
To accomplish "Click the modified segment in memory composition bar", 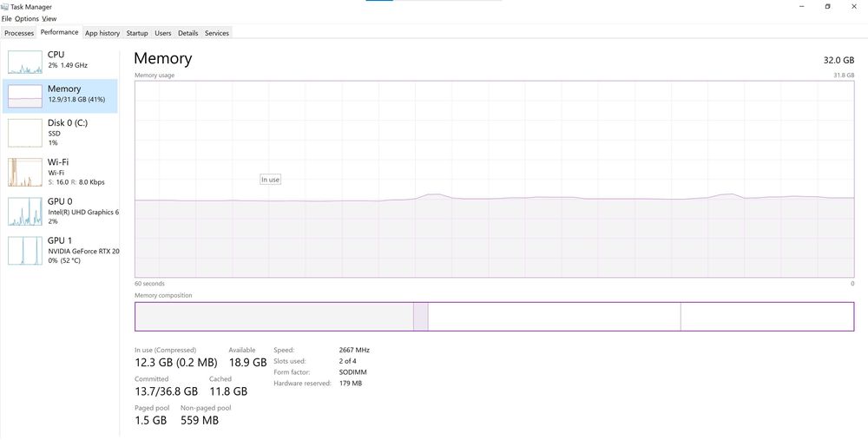I will [421, 317].
